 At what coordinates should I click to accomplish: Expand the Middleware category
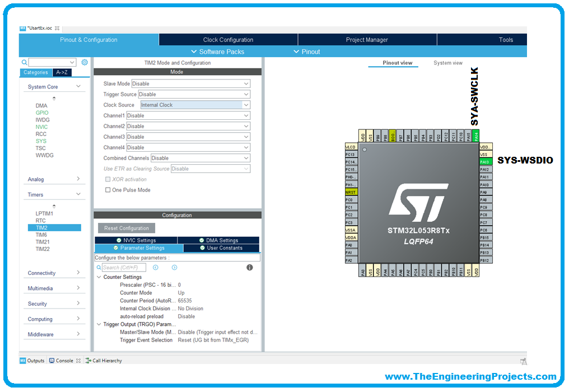[x=54, y=334]
